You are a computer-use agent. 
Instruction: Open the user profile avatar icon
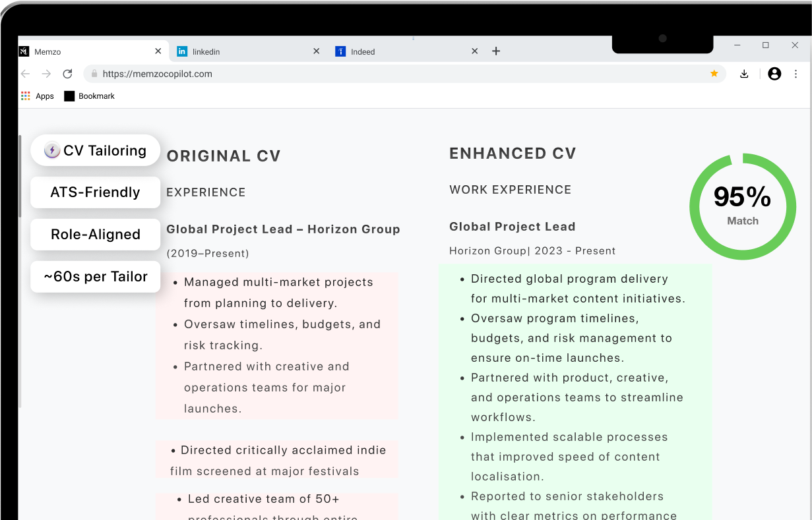774,74
